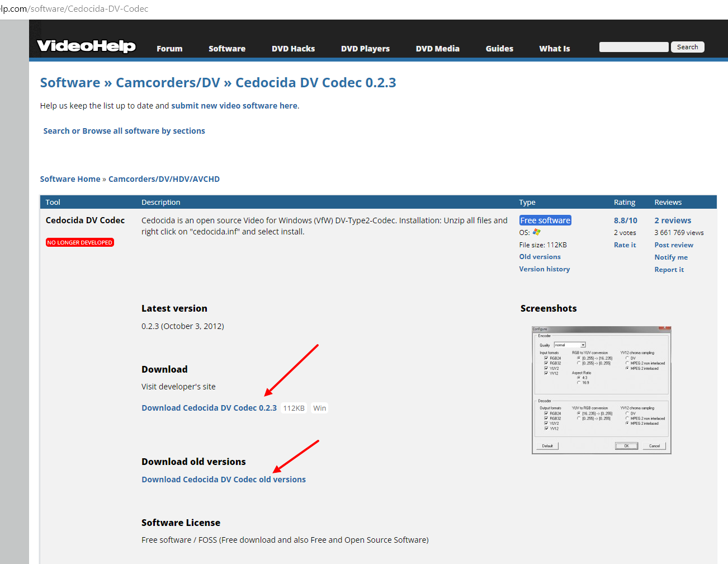Click the Type column header

point(527,202)
